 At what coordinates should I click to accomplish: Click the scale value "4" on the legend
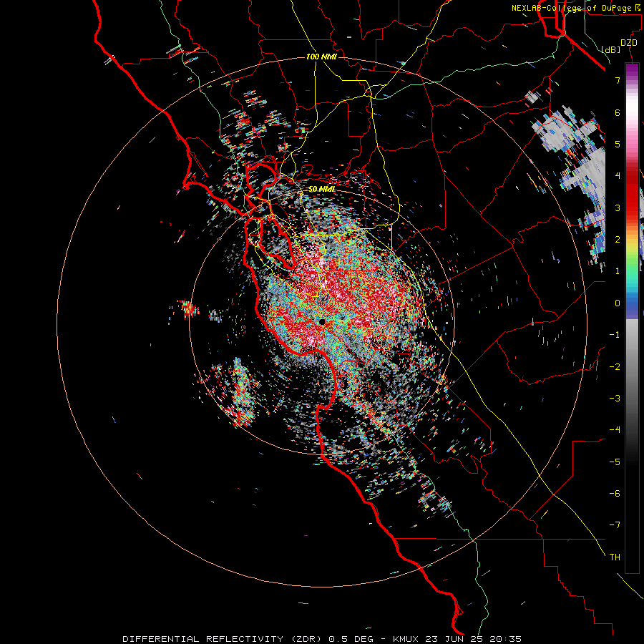coord(618,176)
